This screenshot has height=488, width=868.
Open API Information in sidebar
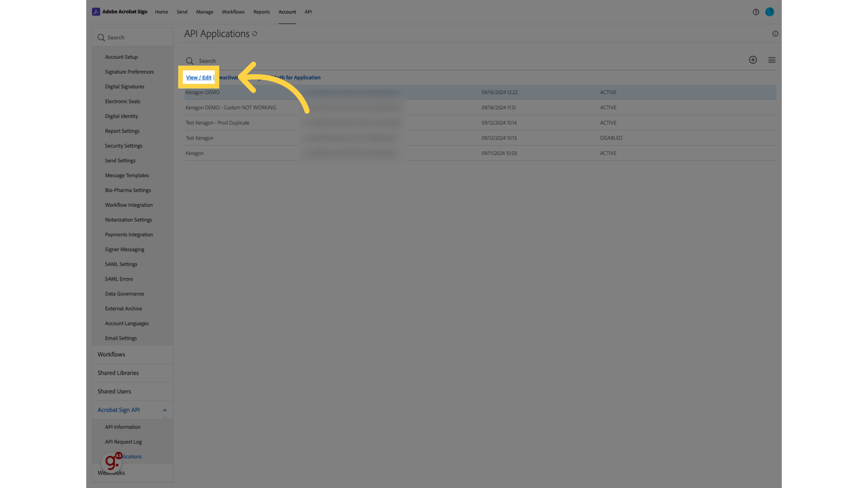point(123,427)
